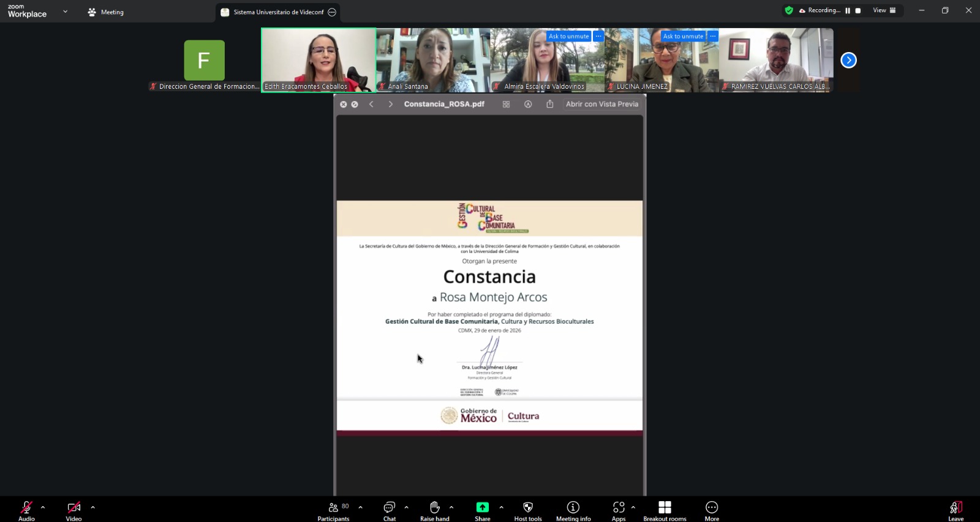The image size is (980, 522).
Task: Open Breakout rooms
Action: (665, 510)
